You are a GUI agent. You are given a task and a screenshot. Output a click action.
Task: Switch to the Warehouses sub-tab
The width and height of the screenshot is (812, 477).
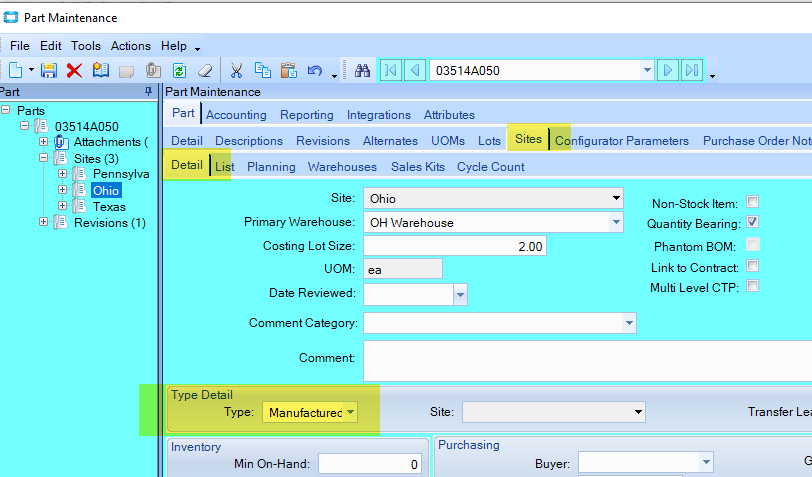click(342, 167)
